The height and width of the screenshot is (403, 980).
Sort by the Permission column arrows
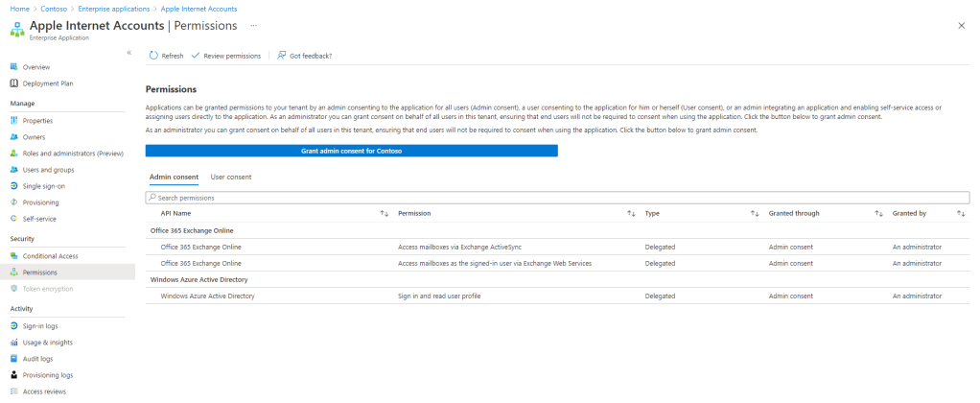coord(631,213)
